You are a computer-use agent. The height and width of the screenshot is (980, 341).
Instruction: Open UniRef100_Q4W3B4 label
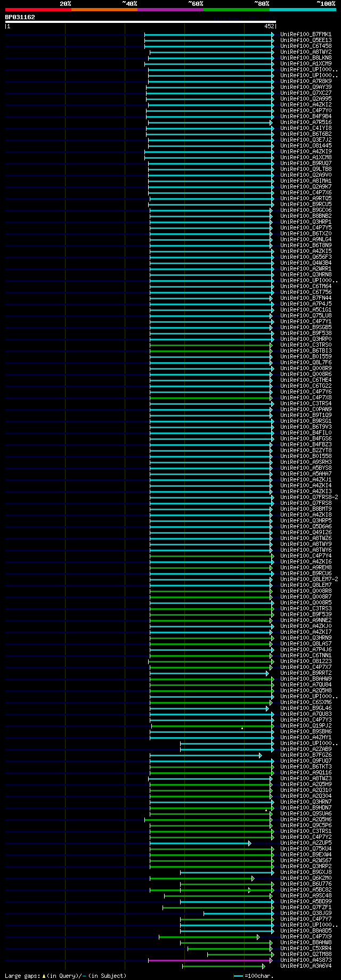[x=306, y=263]
